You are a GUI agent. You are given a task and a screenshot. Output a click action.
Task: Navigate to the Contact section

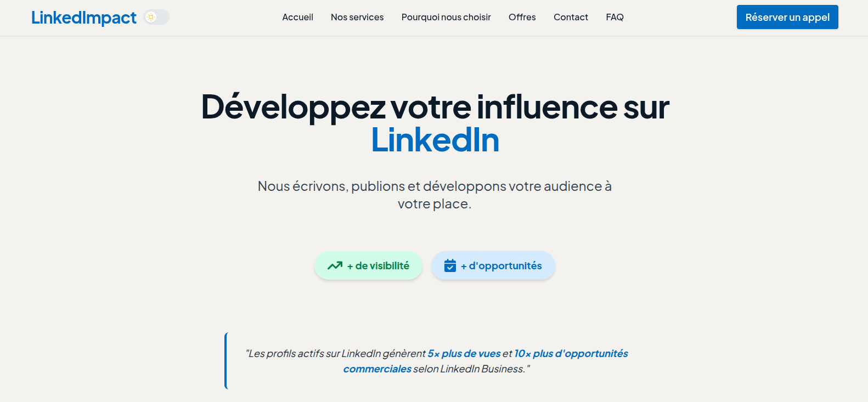(x=571, y=17)
